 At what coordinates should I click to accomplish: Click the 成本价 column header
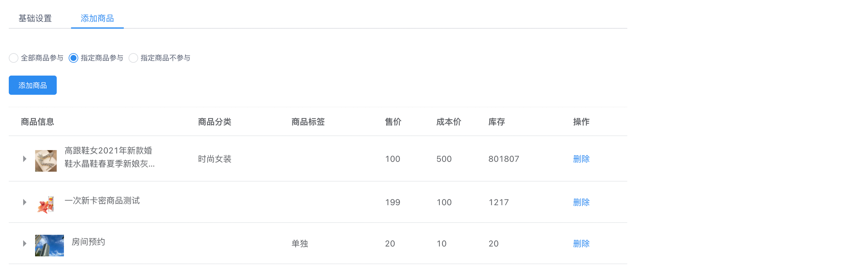click(x=449, y=122)
